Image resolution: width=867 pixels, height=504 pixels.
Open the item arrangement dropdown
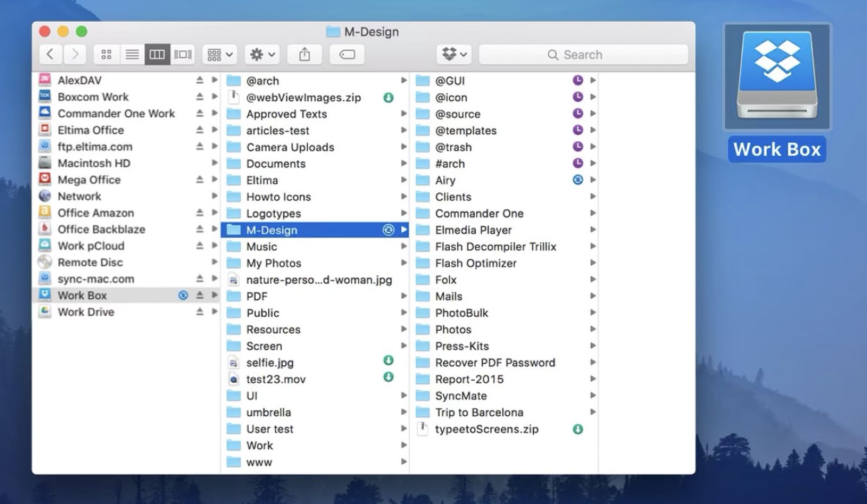219,54
